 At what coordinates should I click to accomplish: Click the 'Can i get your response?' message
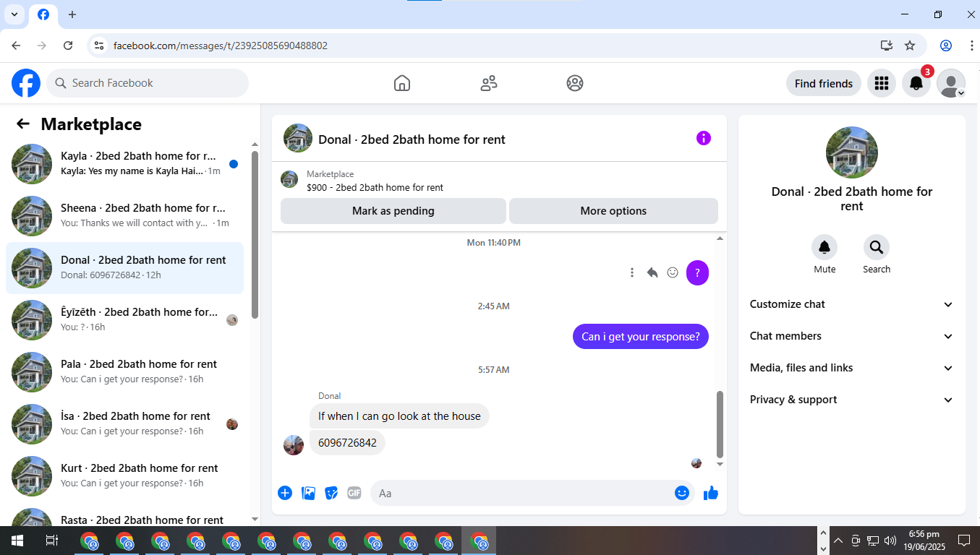[641, 336]
